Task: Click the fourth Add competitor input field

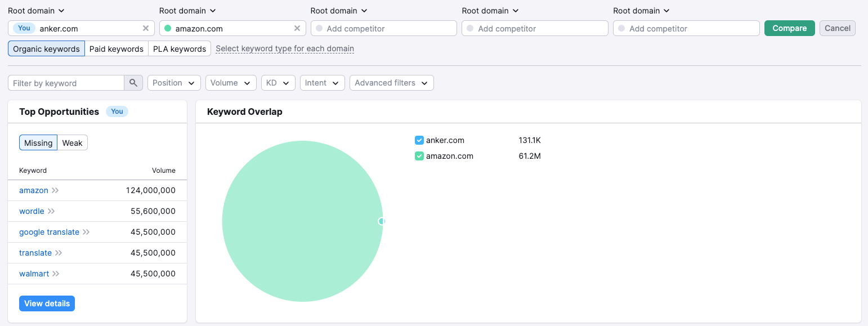Action: click(535, 28)
